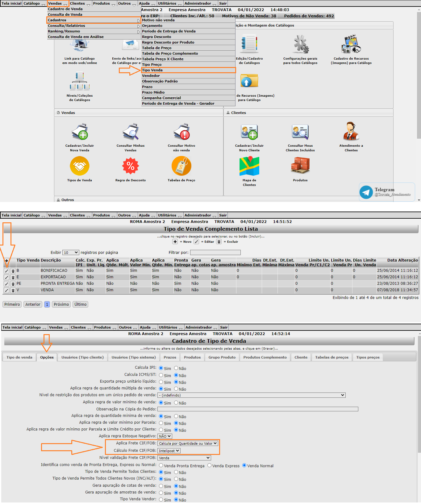Click the Último pagination button
The image size is (421, 504).
pyautogui.click(x=81, y=304)
